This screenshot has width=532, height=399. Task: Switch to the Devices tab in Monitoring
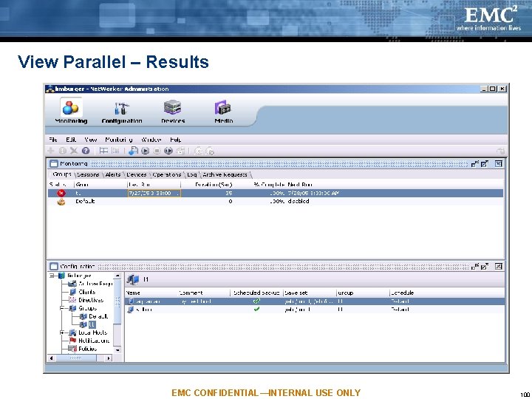[137, 174]
